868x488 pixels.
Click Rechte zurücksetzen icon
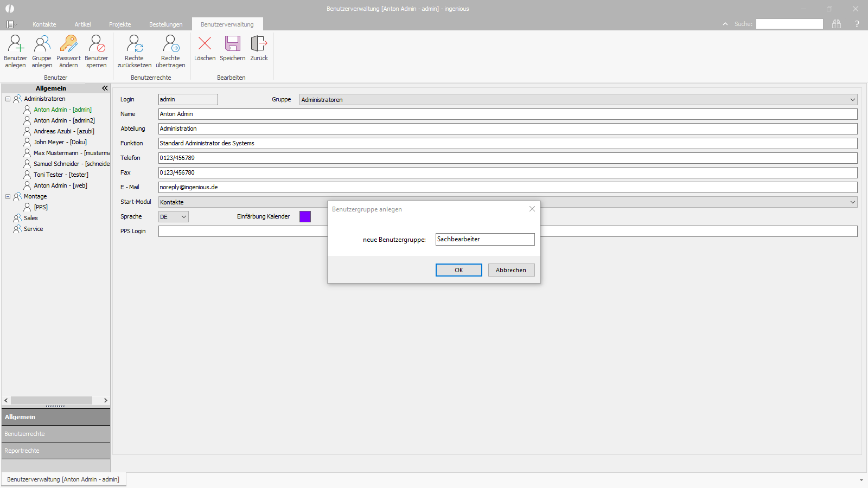tap(135, 43)
